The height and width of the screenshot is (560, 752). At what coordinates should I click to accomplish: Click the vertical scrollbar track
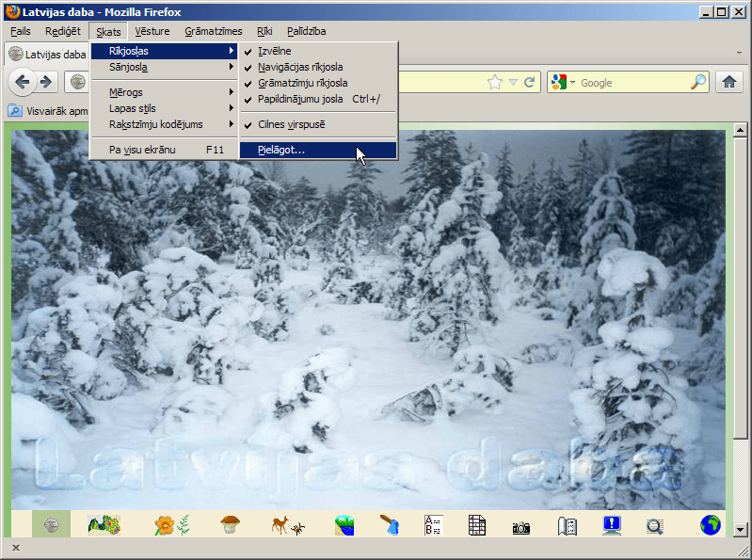tap(741, 480)
